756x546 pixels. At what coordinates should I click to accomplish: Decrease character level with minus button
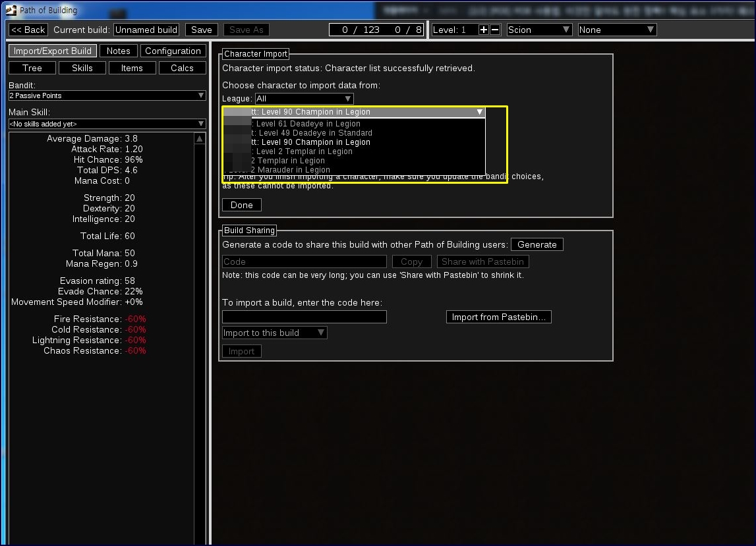coord(495,30)
